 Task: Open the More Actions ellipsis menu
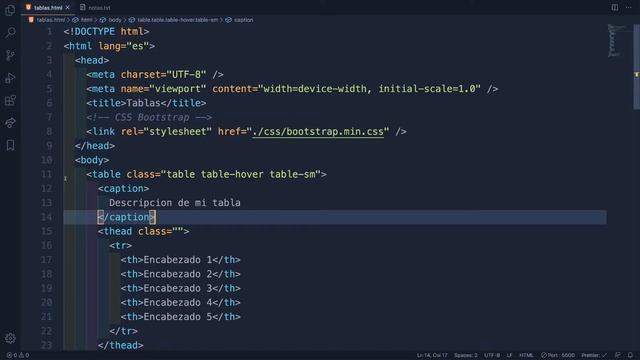point(629,7)
